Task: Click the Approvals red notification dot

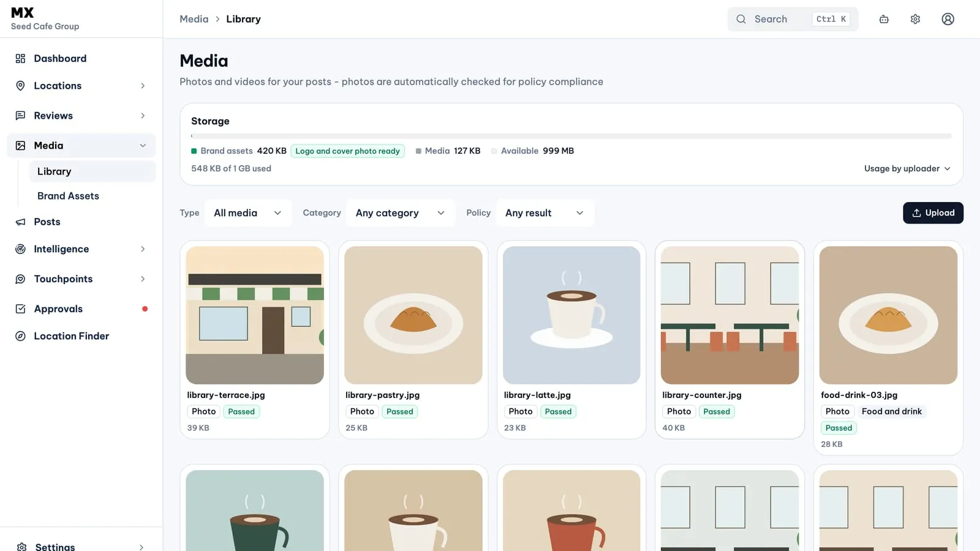Action: (145, 309)
